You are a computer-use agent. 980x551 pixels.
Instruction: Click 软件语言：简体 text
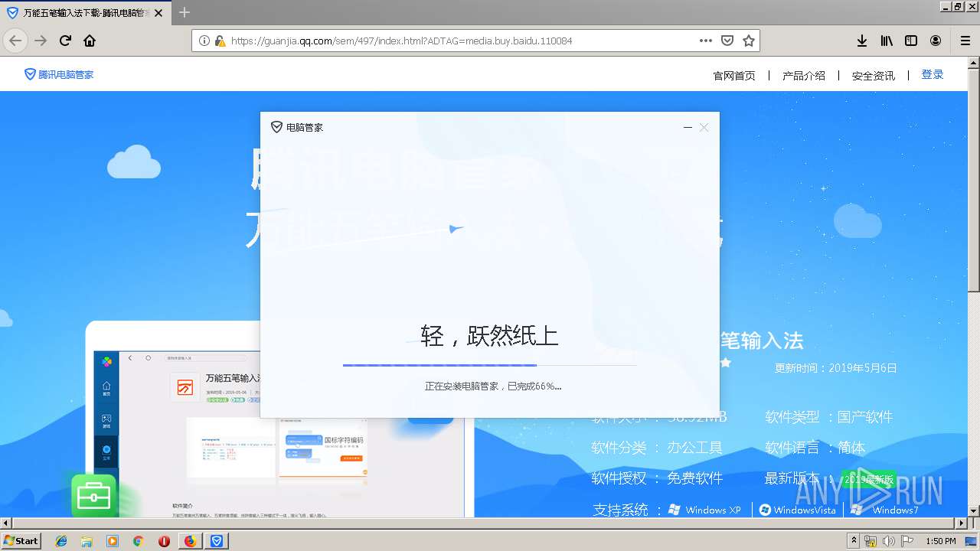coord(815,448)
